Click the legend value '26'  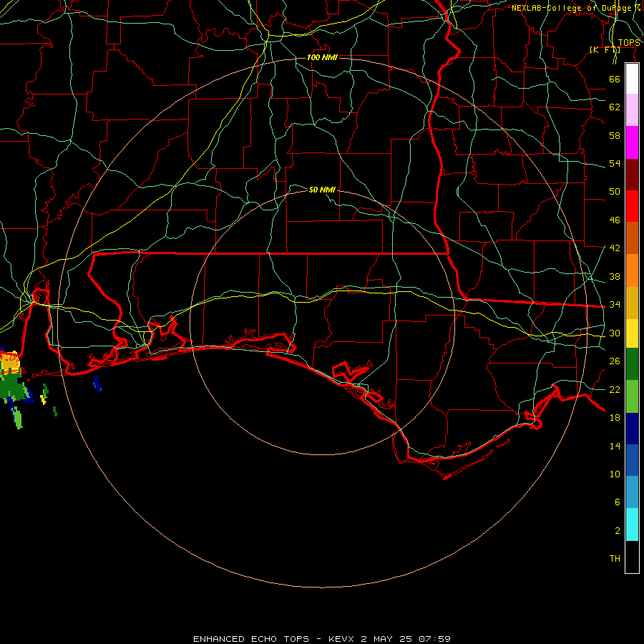click(615, 361)
